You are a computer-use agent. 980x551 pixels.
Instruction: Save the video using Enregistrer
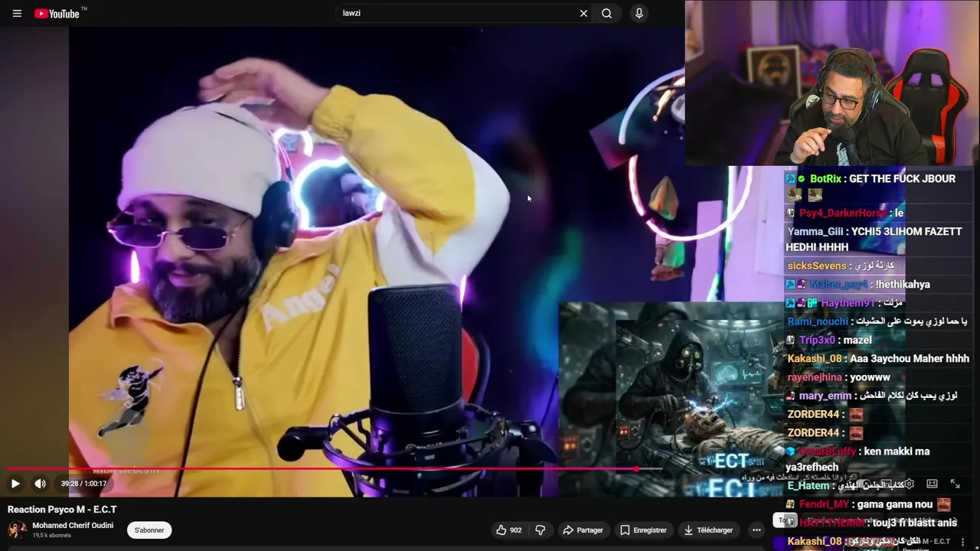click(643, 530)
